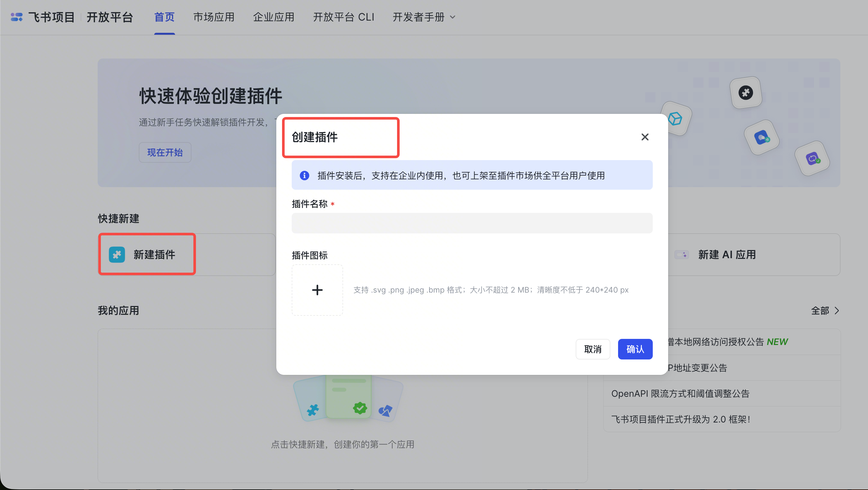Click the 我的应用 section heading
Image resolution: width=868 pixels, height=490 pixels.
point(118,310)
